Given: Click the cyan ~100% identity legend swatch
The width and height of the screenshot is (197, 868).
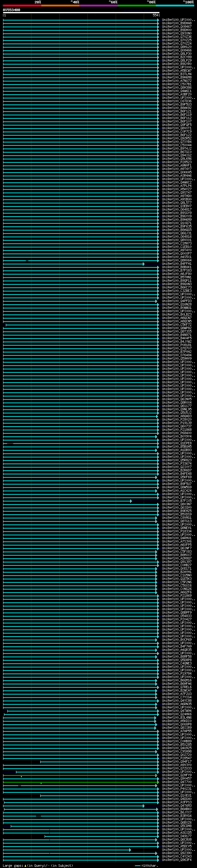Looking at the screenshot, I should [x=175, y=6].
